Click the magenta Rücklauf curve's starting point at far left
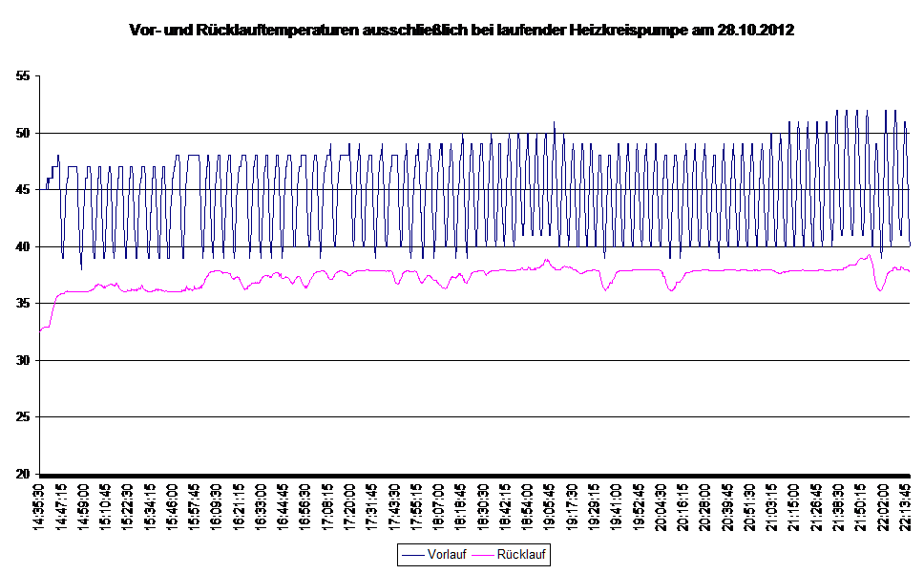Image resolution: width=924 pixels, height=574 pixels. coord(41,330)
